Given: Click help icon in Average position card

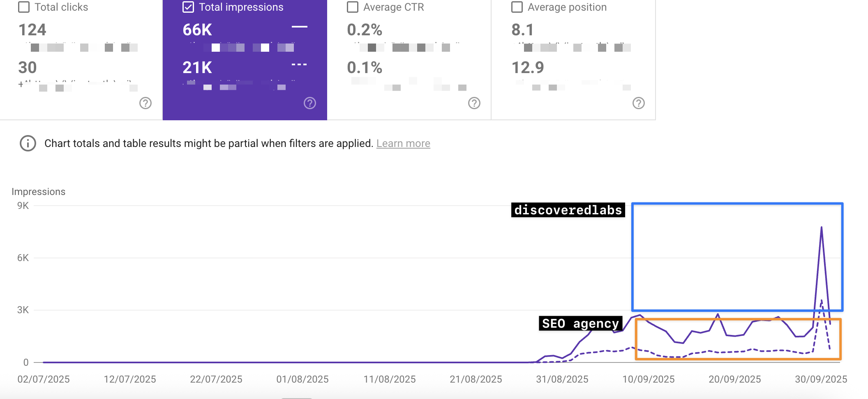Looking at the screenshot, I should (639, 103).
